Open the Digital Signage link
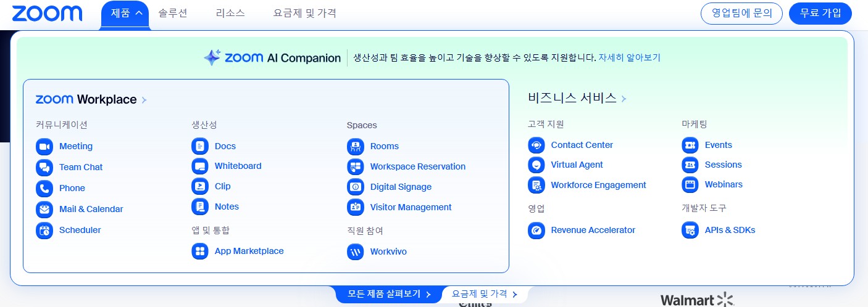Screen dimensions: 868x307 coord(401,187)
